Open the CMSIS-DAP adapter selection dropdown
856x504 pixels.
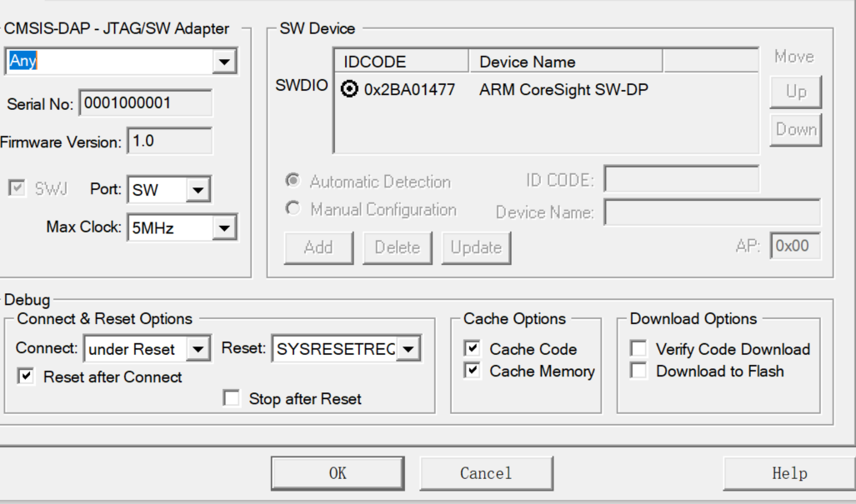pos(224,60)
